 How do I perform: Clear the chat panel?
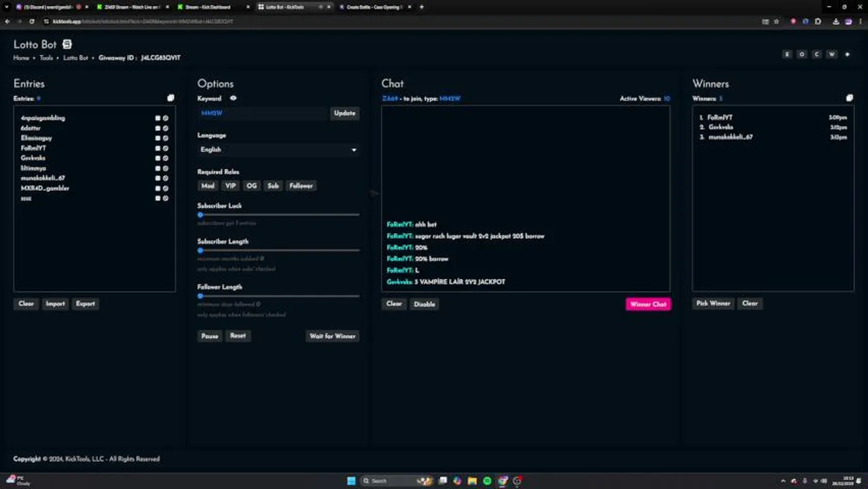pyautogui.click(x=394, y=304)
